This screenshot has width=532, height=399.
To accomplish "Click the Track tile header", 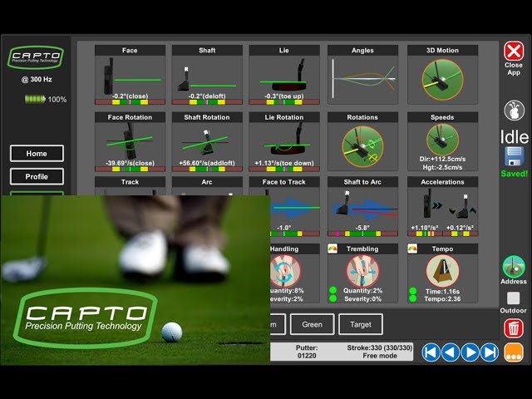I will click(130, 182).
